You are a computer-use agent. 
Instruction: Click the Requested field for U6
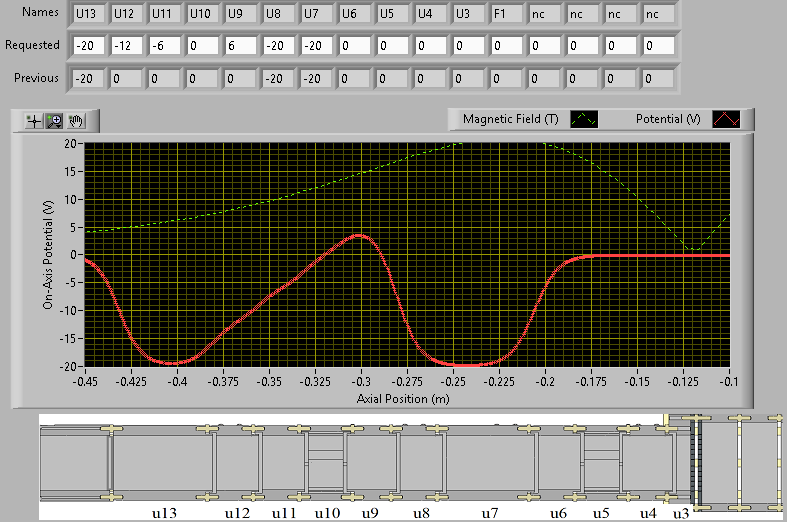[x=355, y=46]
